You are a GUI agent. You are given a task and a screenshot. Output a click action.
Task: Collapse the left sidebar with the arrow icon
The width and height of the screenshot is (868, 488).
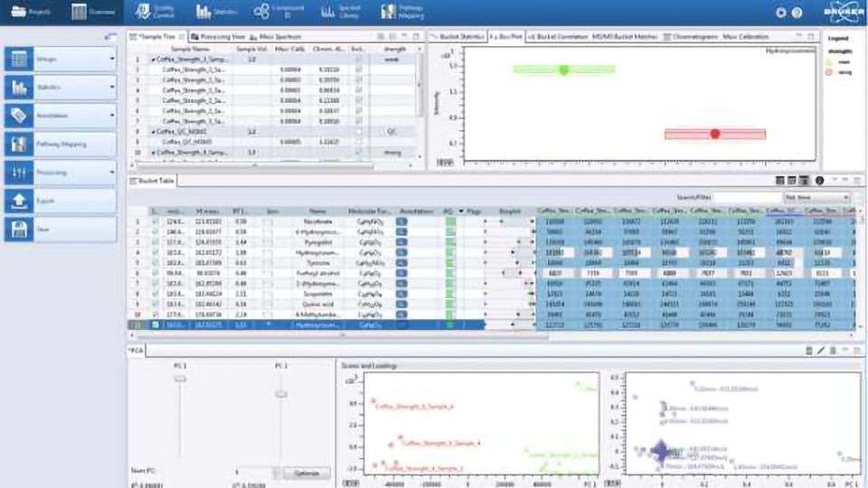pos(110,37)
